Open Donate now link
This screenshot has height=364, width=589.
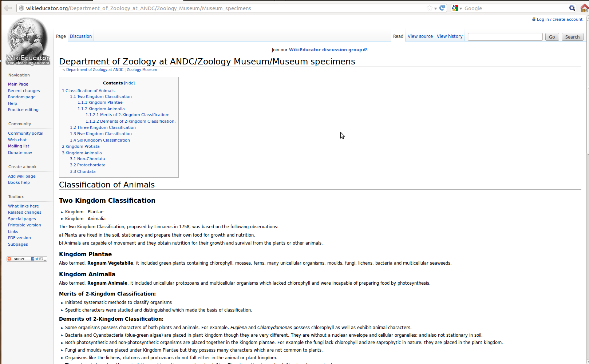(20, 153)
